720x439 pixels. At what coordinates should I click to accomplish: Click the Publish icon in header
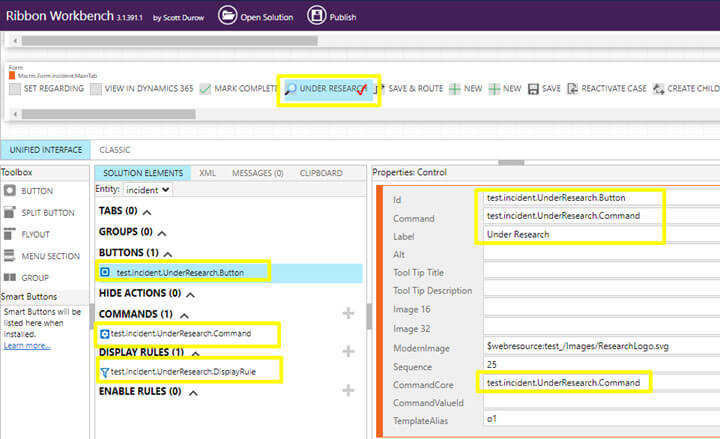317,16
